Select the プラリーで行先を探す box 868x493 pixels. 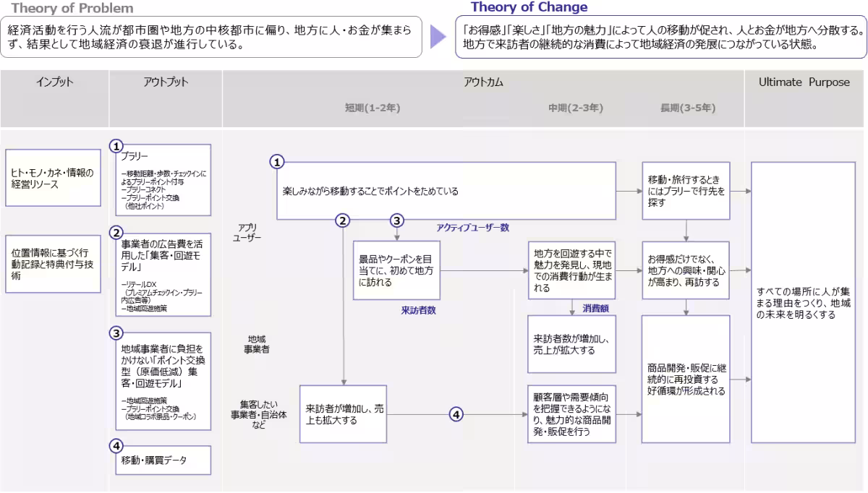685,189
